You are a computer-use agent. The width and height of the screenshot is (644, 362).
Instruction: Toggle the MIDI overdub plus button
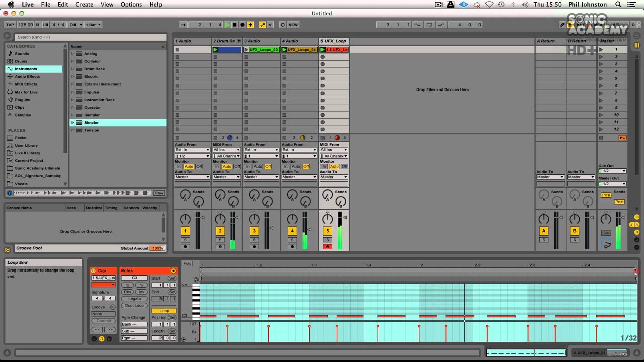point(250,25)
